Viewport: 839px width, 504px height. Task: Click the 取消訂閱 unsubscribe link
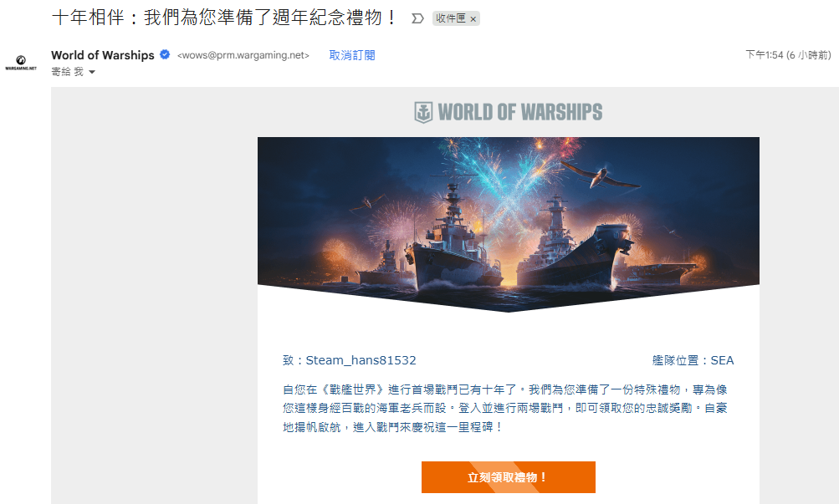pos(352,55)
